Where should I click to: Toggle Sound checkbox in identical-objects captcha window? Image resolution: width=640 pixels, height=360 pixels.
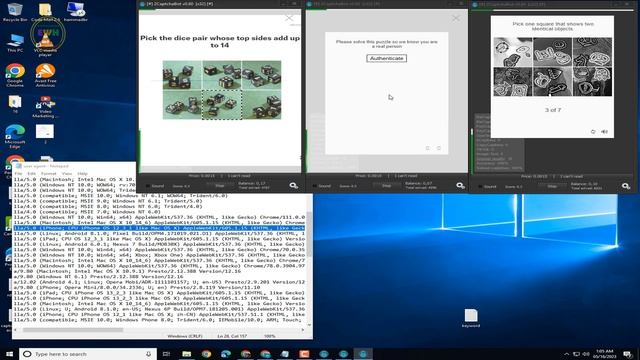pos(480,187)
